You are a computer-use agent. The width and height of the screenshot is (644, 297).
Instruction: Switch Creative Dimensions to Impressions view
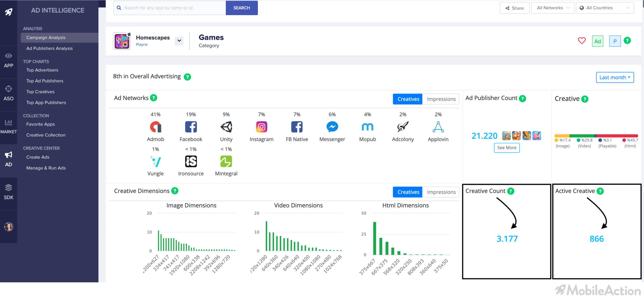441,192
